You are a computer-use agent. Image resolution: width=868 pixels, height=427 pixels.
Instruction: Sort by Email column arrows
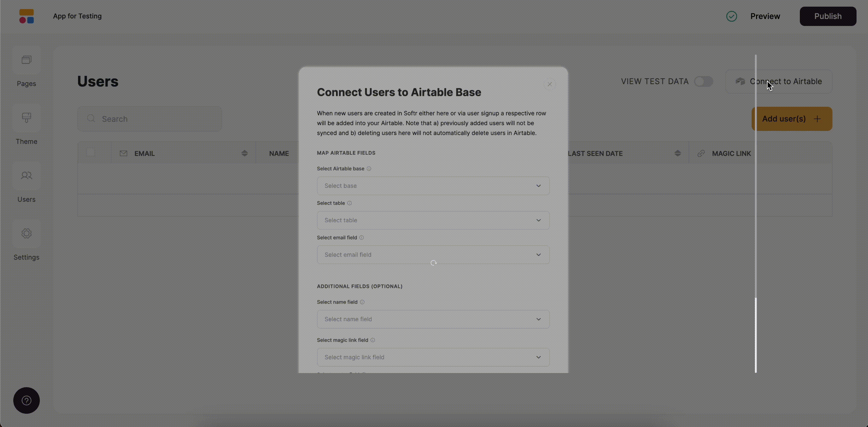[x=245, y=153]
